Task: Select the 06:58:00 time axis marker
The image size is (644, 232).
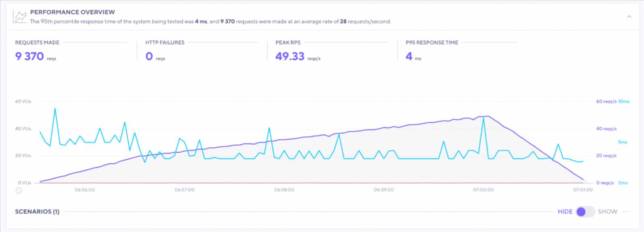Action: 284,189
